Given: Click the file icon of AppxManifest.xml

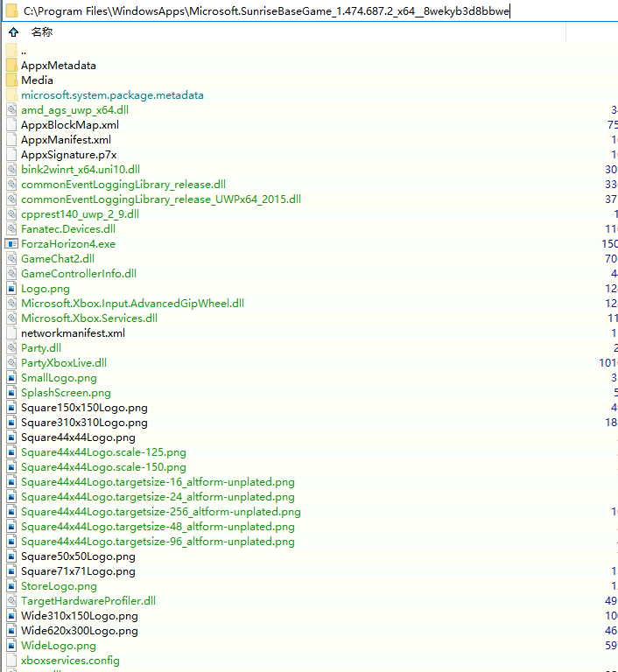Looking at the screenshot, I should pos(12,140).
